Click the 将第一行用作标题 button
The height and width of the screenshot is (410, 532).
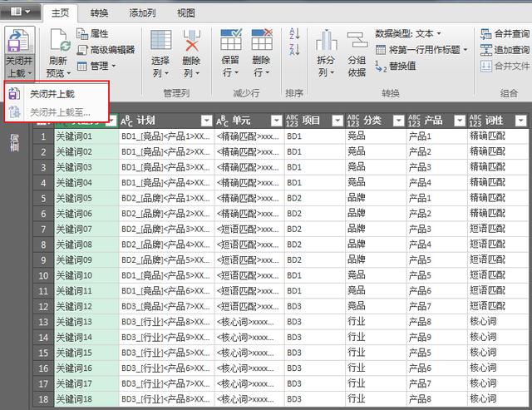(418, 50)
